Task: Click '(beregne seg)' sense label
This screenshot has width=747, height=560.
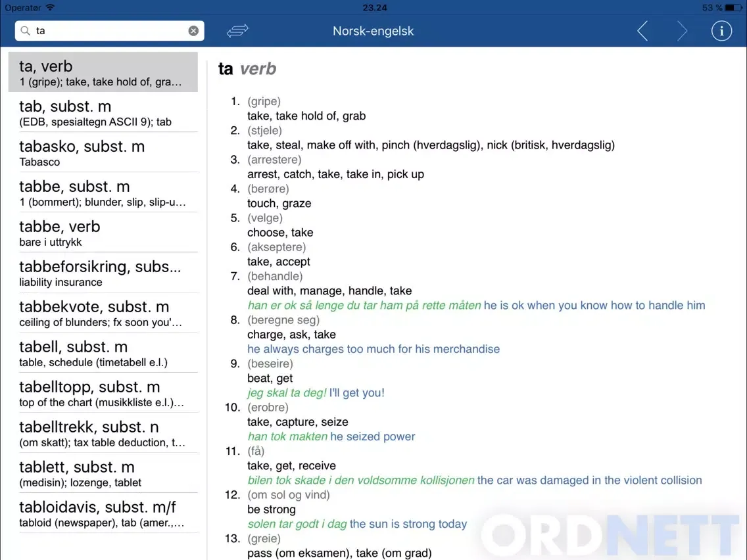Action: point(283,320)
